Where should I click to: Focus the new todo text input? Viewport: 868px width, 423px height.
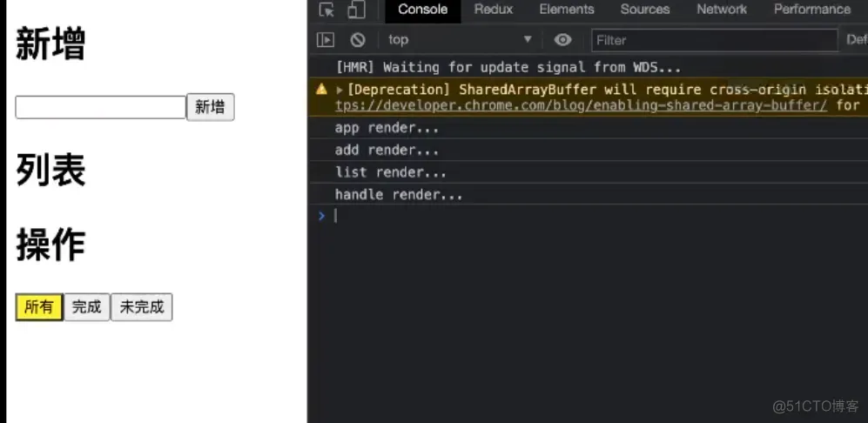tap(101, 107)
